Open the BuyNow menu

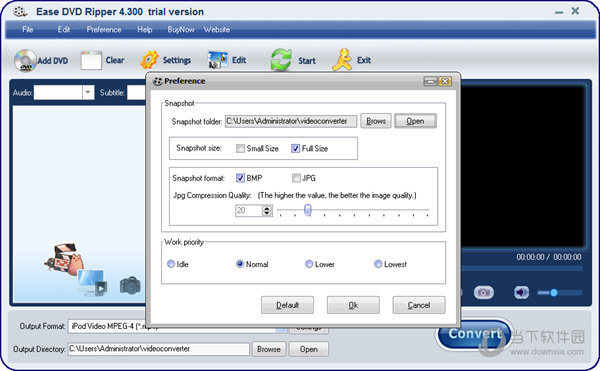(181, 29)
